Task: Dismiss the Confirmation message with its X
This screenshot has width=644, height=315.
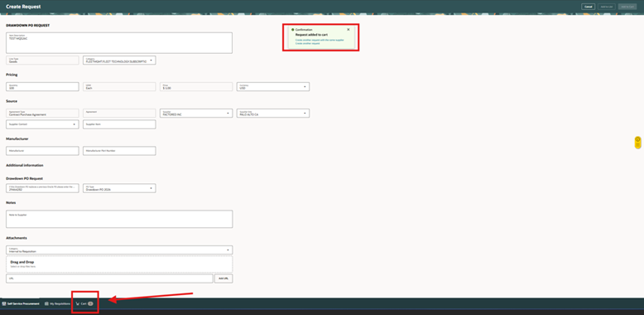Action: [x=348, y=30]
